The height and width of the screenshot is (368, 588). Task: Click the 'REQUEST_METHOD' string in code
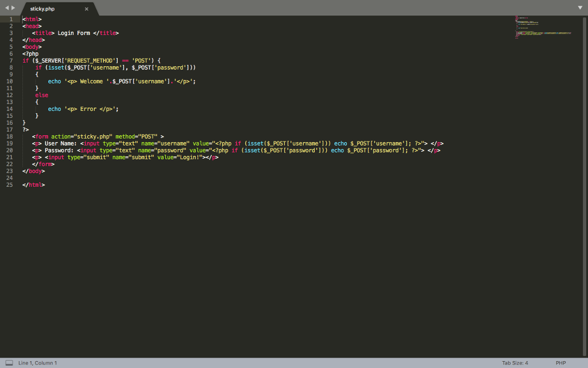point(90,60)
